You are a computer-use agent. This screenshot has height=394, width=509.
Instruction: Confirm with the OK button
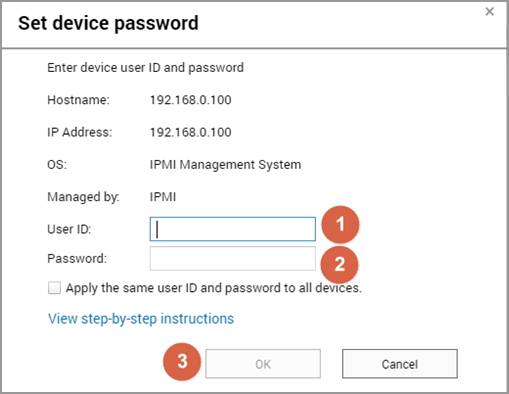coord(263,364)
